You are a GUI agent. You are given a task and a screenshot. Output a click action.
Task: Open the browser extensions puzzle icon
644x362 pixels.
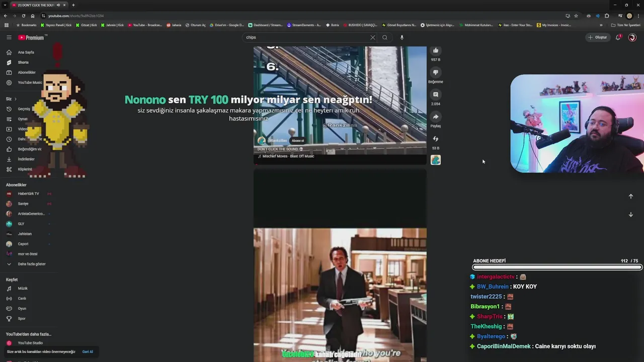(x=607, y=16)
